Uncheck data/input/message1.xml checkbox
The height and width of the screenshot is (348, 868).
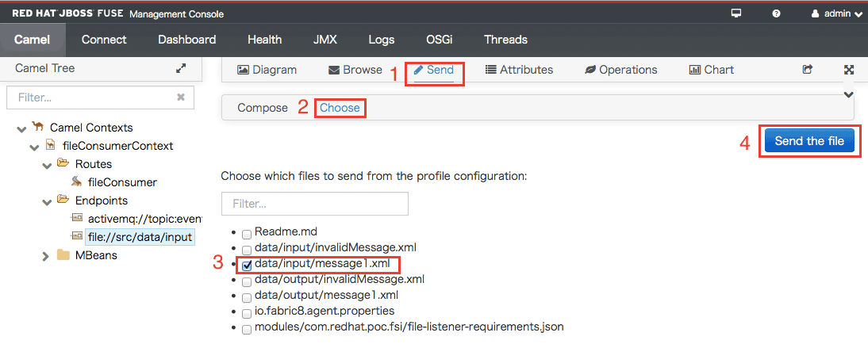[x=247, y=266]
